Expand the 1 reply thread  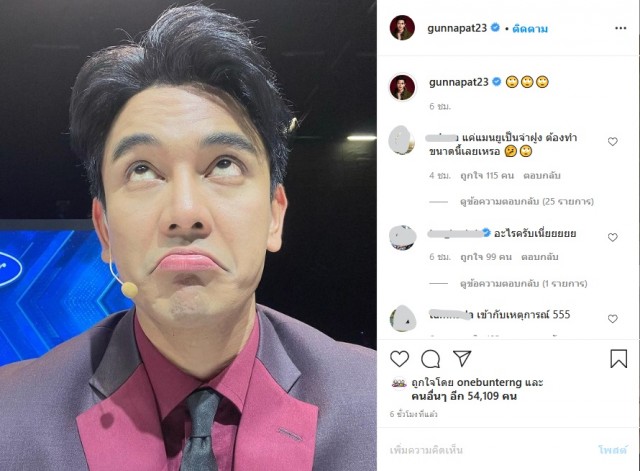click(x=523, y=283)
